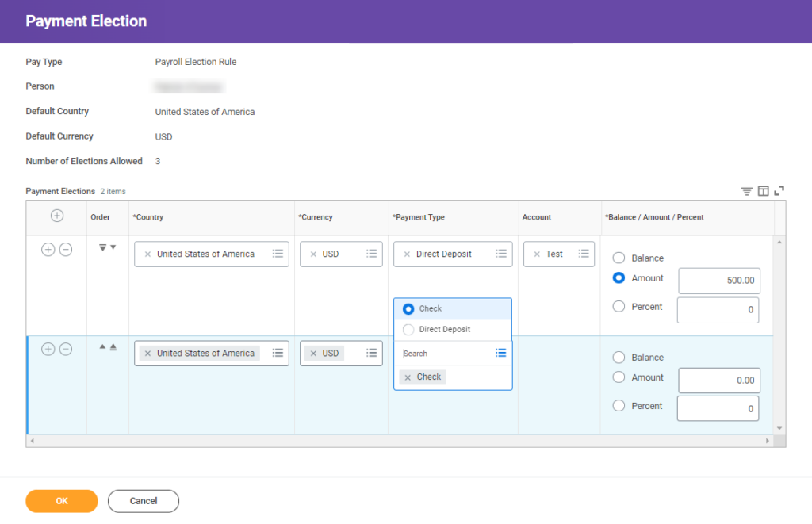The image size is (812, 524).
Task: Click second row percent field
Action: coord(718,408)
